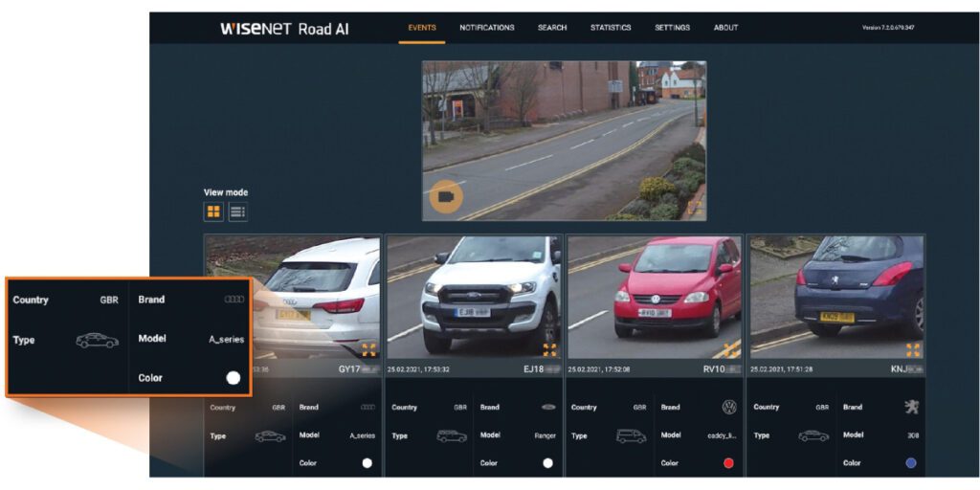Click the van type icon in RV10 card
The image size is (980, 490).
click(632, 436)
